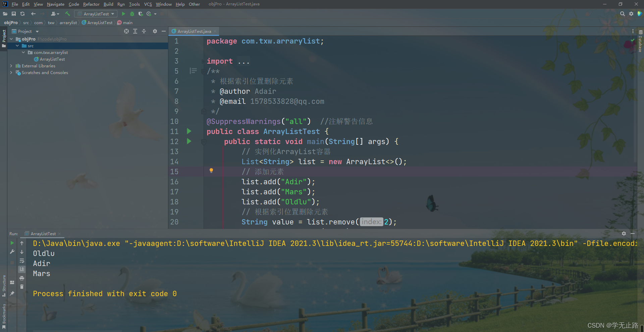Viewport: 644px width, 332px height.
Task: Click the Save All disk icon
Action: coord(14,14)
